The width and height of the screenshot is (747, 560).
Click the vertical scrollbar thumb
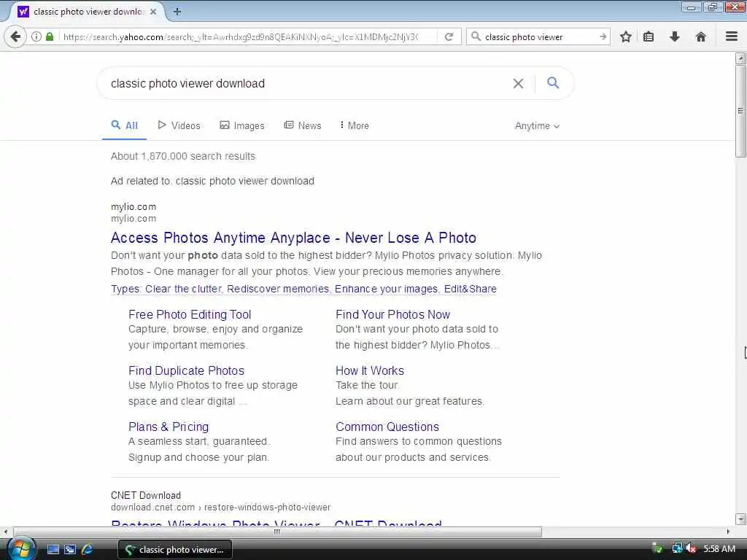click(740, 111)
